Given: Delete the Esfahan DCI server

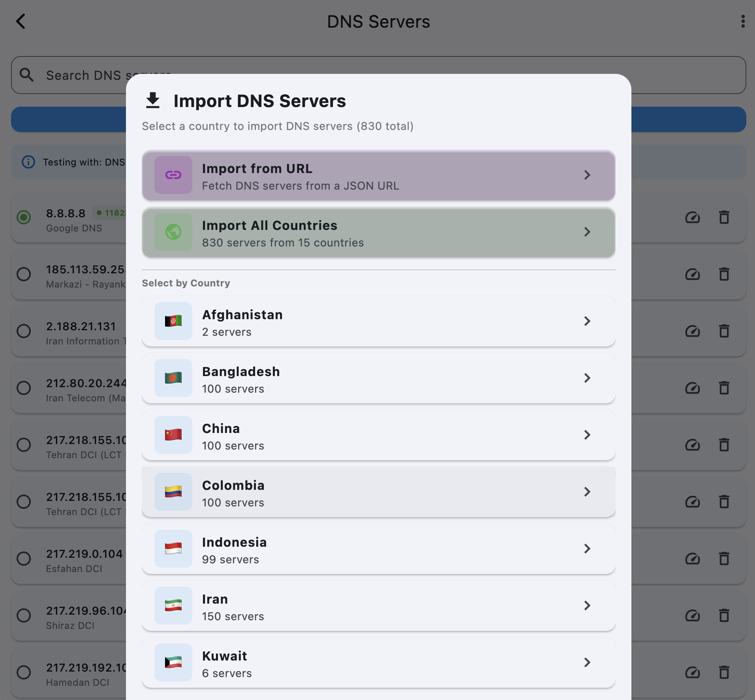Looking at the screenshot, I should coord(724,559).
